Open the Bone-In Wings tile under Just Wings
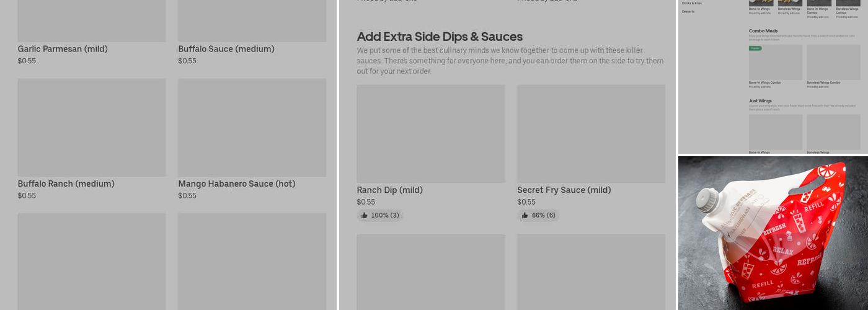 pyautogui.click(x=775, y=132)
